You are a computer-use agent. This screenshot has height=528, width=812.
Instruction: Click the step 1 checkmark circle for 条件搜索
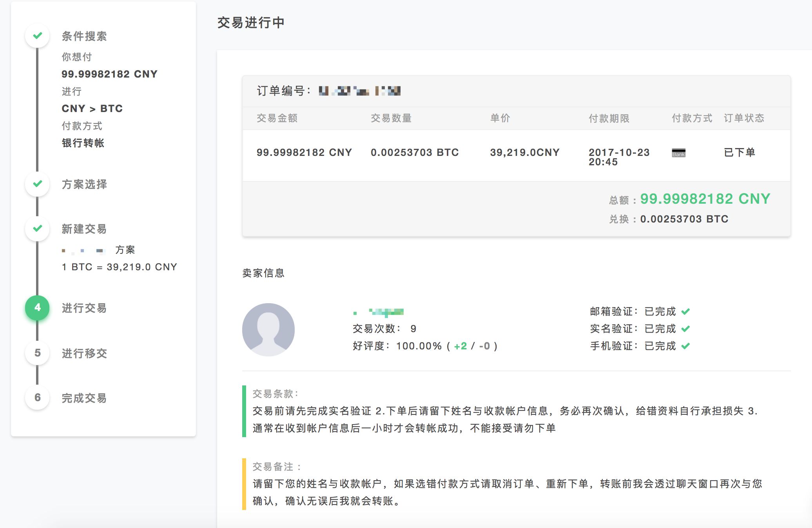pyautogui.click(x=37, y=36)
